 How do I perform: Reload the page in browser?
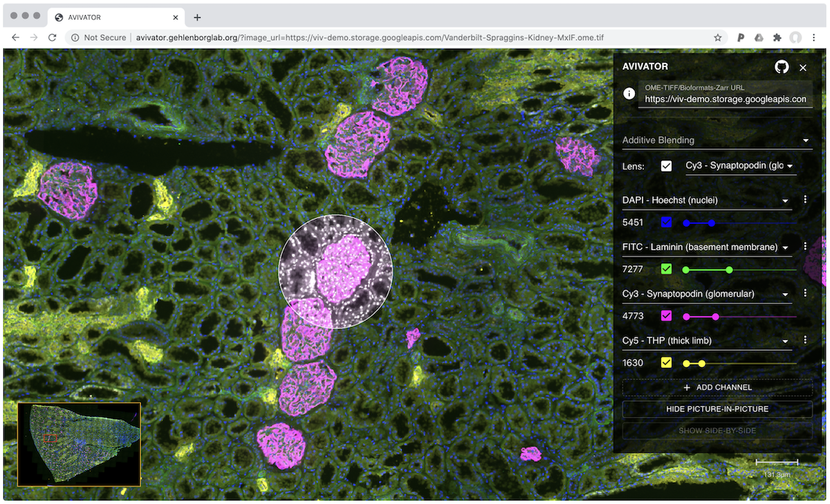pyautogui.click(x=52, y=37)
